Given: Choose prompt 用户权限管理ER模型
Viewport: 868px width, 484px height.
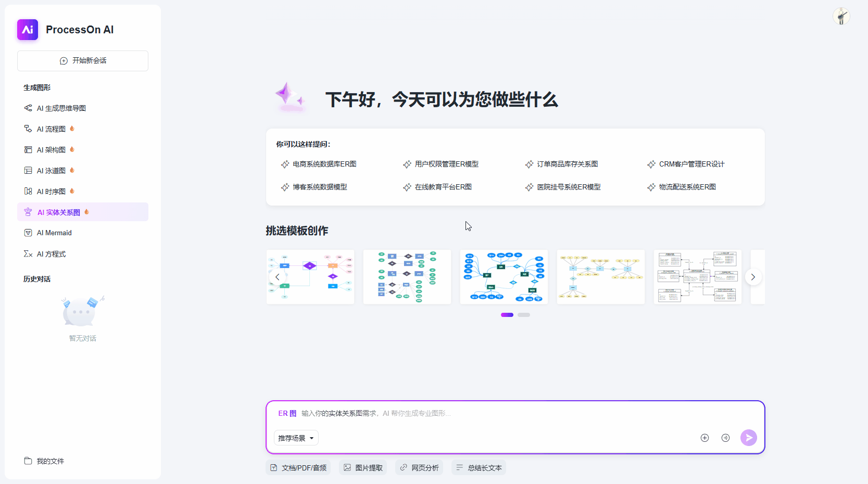Looking at the screenshot, I should point(441,164).
